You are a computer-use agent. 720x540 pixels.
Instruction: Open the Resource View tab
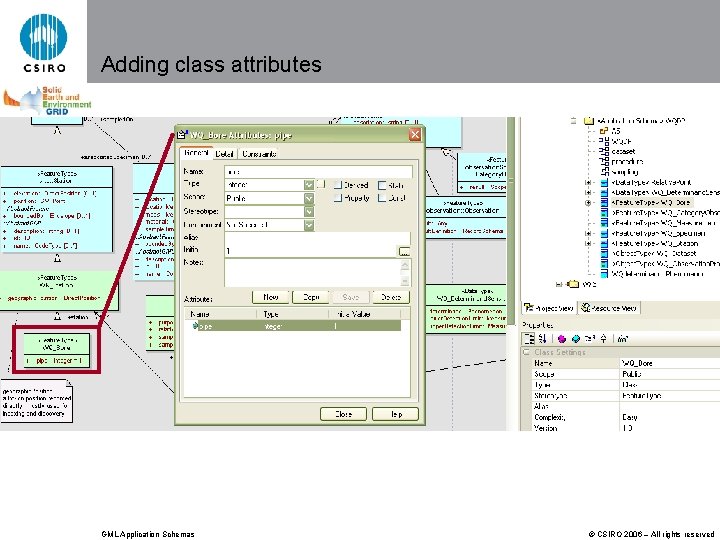(609, 308)
